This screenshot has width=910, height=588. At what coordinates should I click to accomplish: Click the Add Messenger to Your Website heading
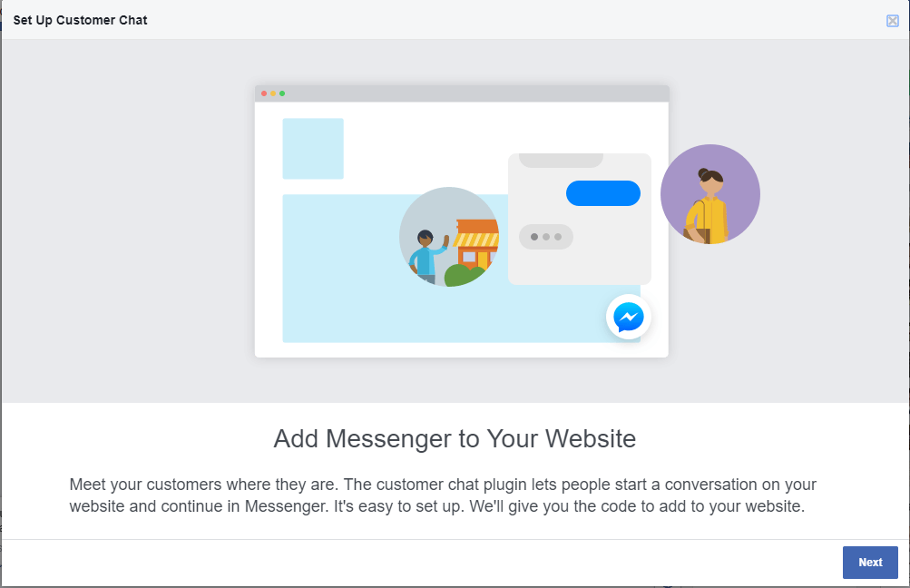click(x=455, y=439)
